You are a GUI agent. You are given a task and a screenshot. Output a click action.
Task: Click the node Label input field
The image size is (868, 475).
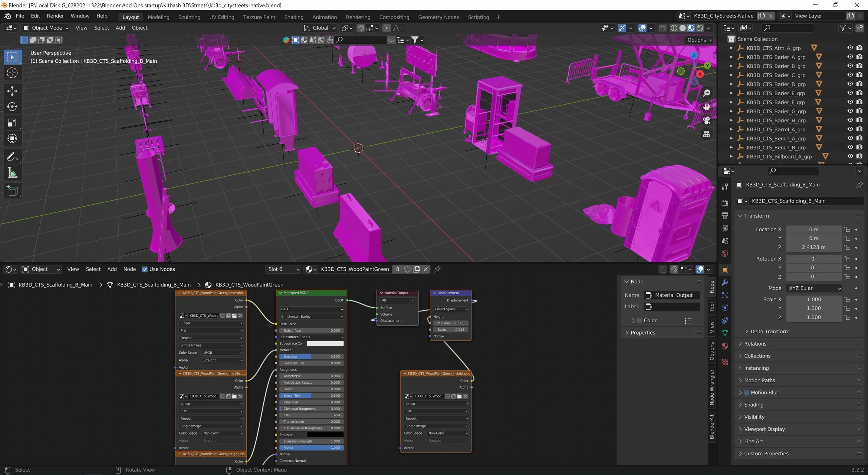pos(672,307)
